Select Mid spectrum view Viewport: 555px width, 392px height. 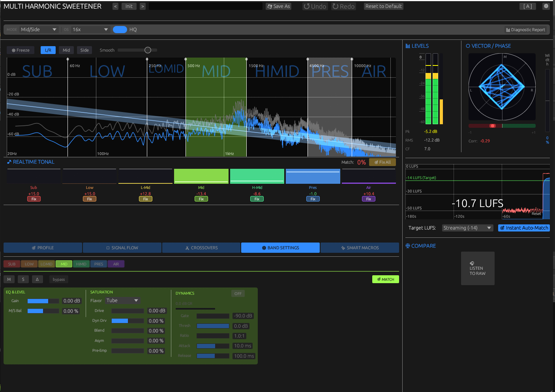coord(66,50)
